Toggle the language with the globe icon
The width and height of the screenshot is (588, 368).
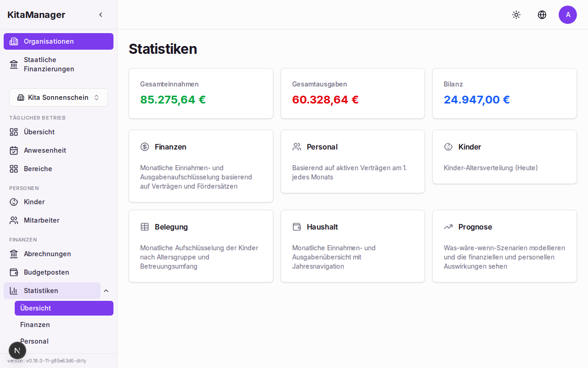click(x=542, y=15)
